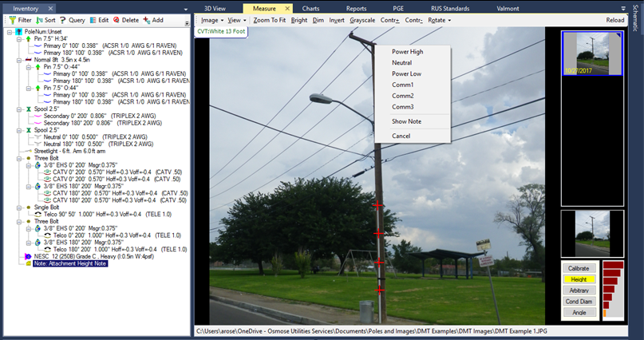Viewport: 644px width, 340px height.
Task: Switch to the RUS Standards tab
Action: [450, 8]
